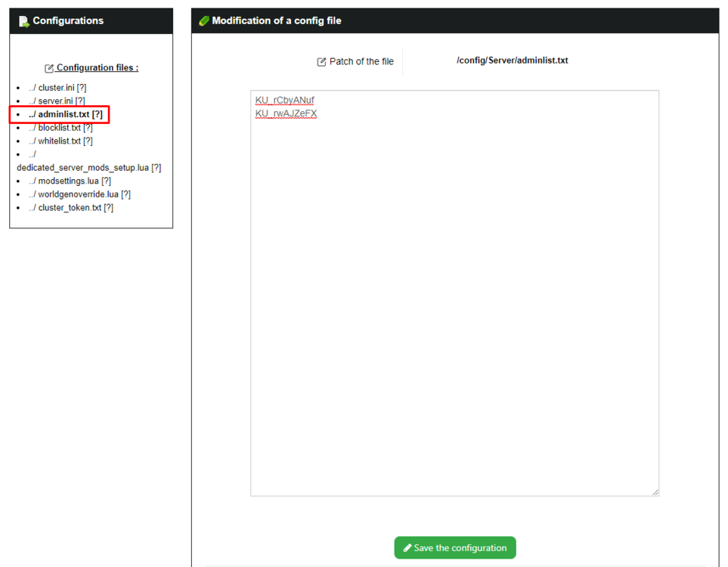Show help [?] for worldgenoverride.lua

tap(125, 194)
